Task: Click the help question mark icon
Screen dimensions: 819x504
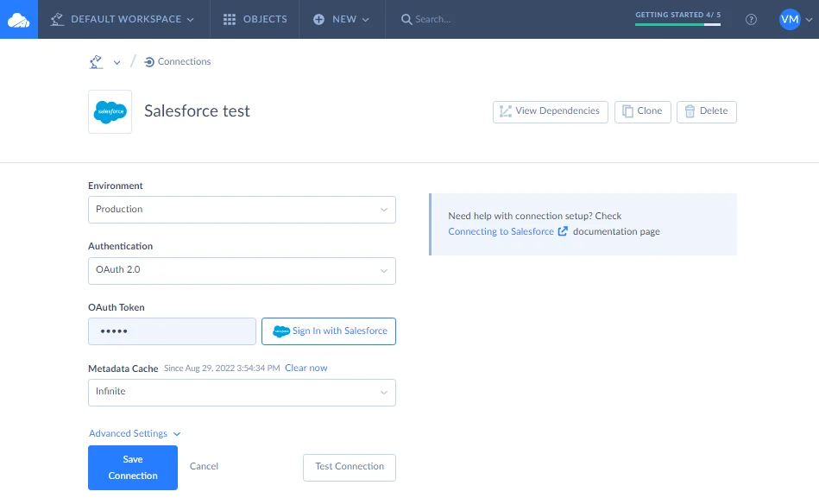Action: (x=751, y=19)
